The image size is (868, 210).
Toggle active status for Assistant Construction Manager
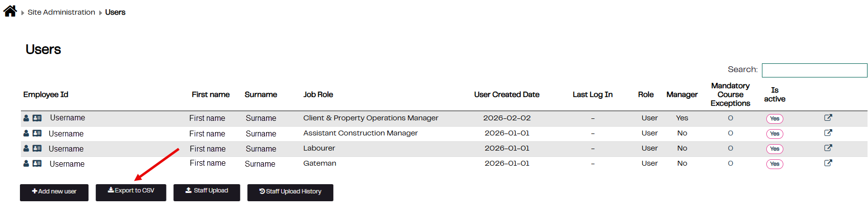pyautogui.click(x=775, y=134)
